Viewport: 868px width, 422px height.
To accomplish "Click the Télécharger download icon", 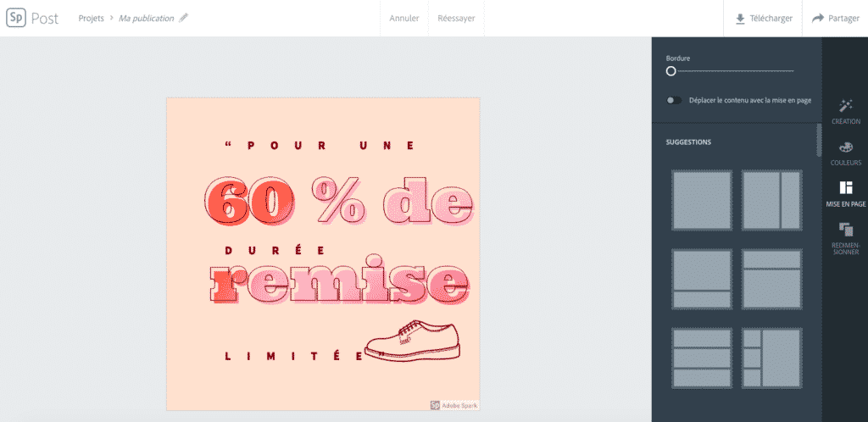I will tap(740, 18).
